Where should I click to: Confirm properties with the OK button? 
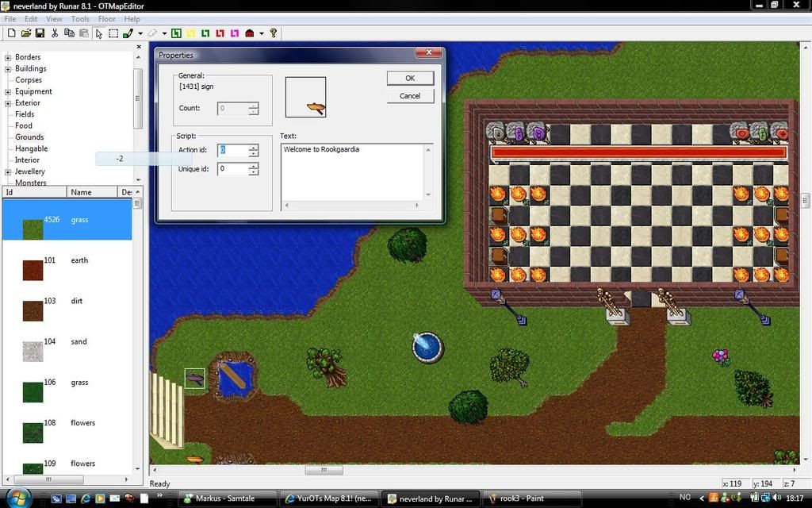410,79
